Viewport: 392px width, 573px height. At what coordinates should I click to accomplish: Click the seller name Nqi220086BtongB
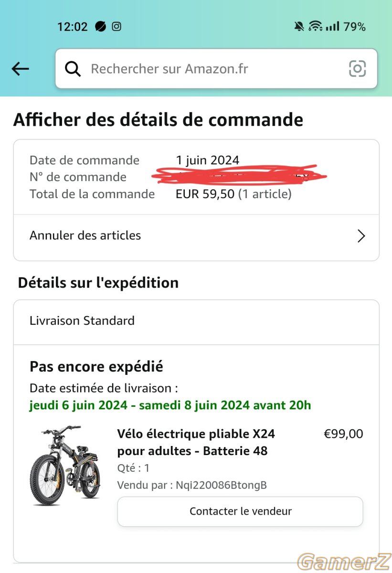tap(221, 485)
